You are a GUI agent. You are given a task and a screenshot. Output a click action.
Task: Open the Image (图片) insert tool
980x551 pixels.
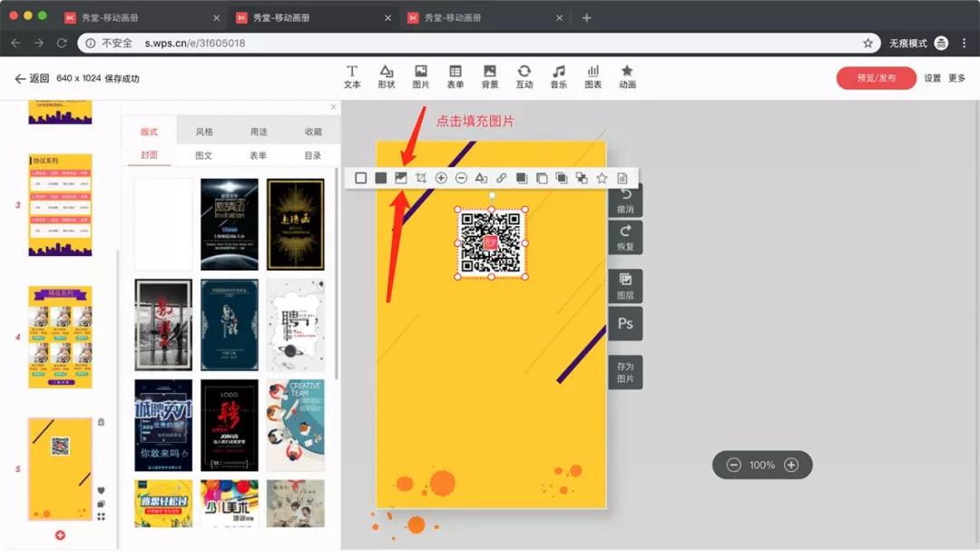(421, 77)
